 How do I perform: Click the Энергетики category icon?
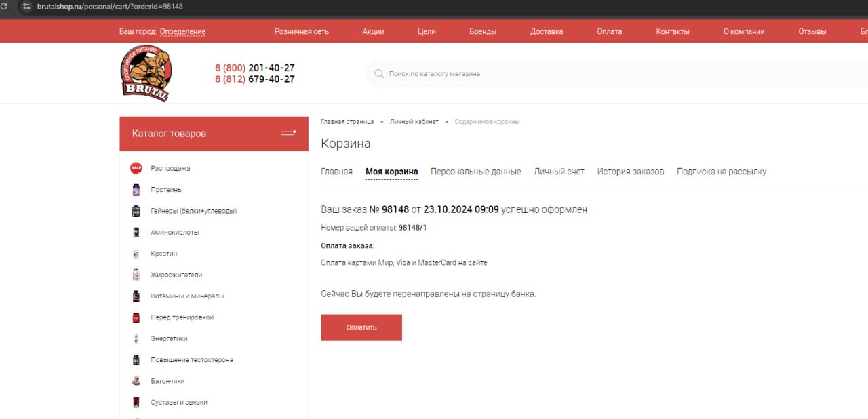[x=136, y=338]
